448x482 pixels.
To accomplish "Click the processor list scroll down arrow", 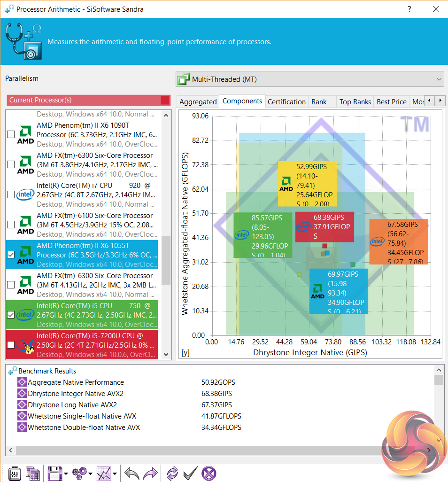I will pyautogui.click(x=166, y=354).
